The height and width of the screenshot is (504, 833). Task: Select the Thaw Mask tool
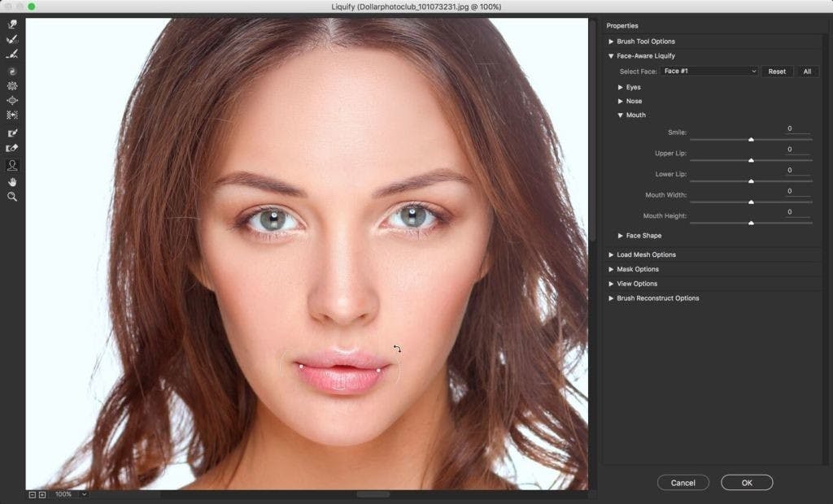click(11, 148)
